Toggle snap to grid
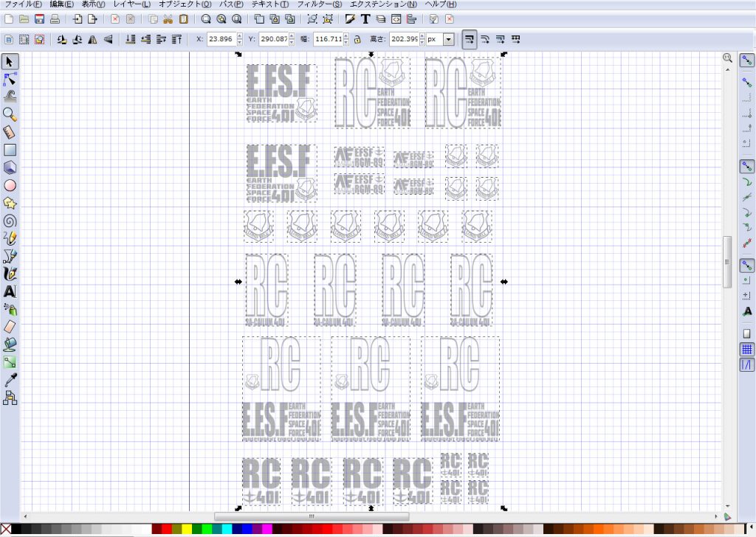Image resolution: width=756 pixels, height=537 pixels. click(746, 349)
